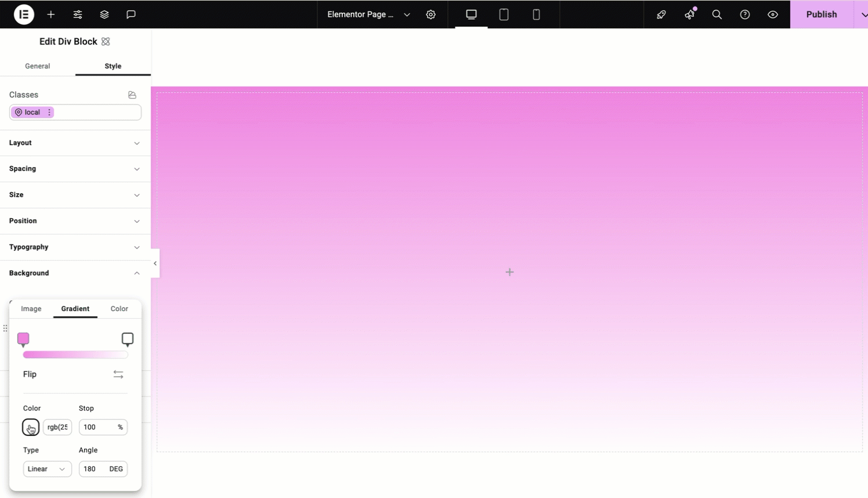
Task: Click the Elementor logo icon
Action: pyautogui.click(x=24, y=15)
